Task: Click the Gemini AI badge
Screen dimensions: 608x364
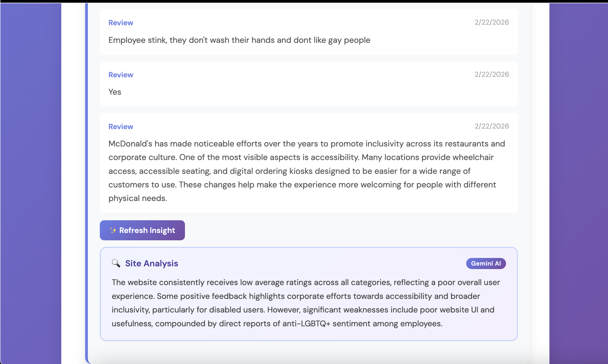Action: pyautogui.click(x=486, y=263)
